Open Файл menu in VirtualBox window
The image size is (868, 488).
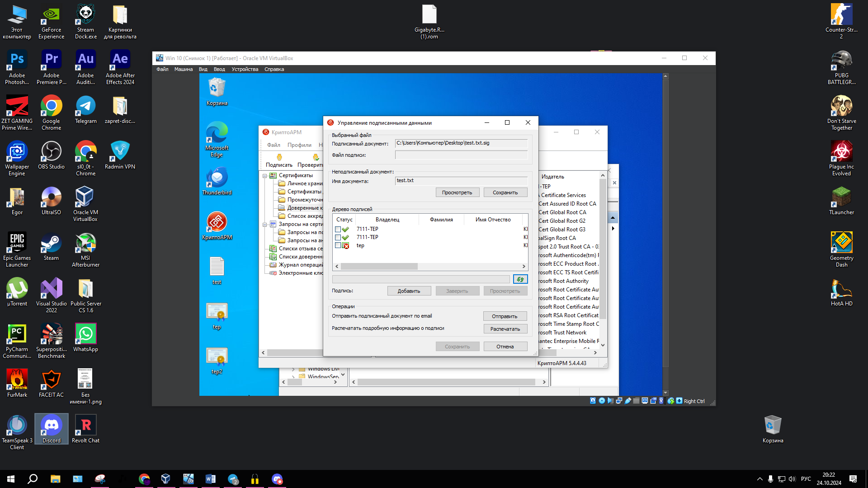162,69
